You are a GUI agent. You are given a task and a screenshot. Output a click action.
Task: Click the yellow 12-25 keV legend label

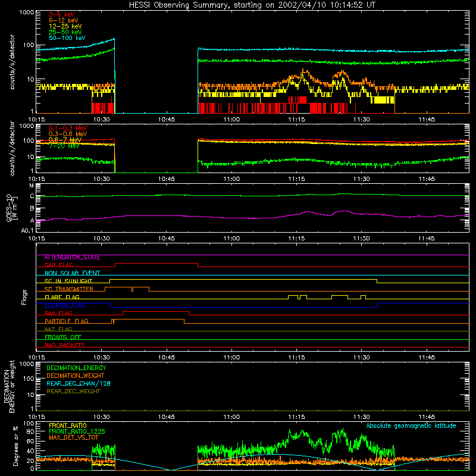65,26
